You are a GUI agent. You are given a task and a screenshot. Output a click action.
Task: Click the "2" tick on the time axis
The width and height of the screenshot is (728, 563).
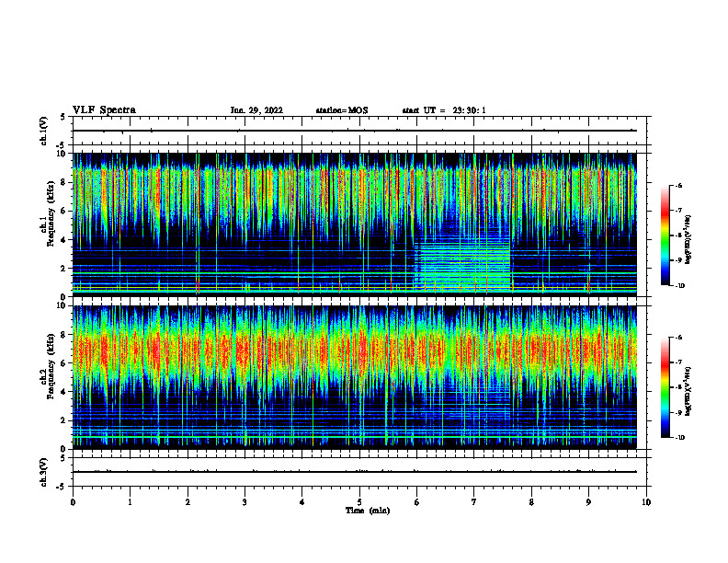pos(188,502)
